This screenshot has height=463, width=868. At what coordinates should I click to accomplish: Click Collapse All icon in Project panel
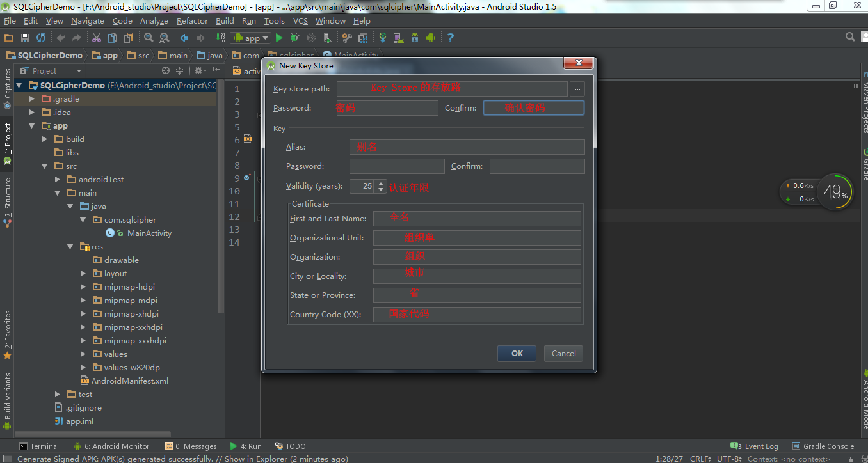click(x=180, y=70)
